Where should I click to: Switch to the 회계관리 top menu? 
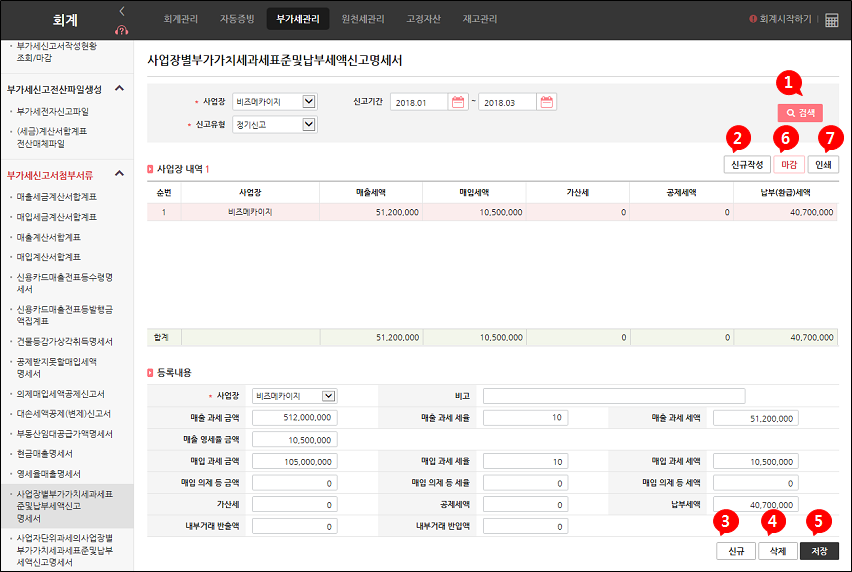pyautogui.click(x=181, y=19)
